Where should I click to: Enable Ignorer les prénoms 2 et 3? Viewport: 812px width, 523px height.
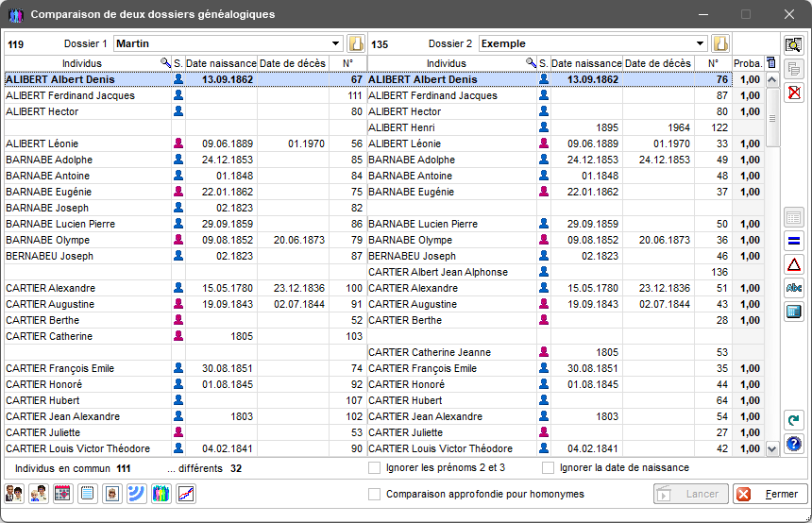coord(374,467)
